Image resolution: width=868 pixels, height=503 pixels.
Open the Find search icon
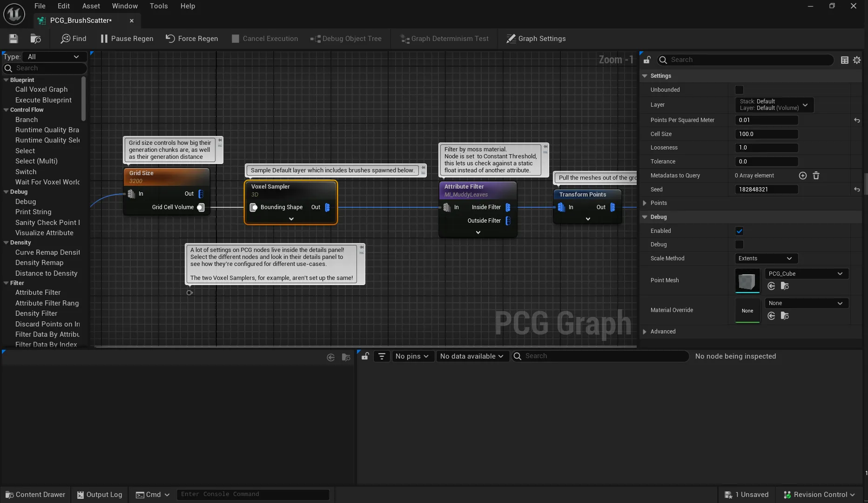click(65, 39)
